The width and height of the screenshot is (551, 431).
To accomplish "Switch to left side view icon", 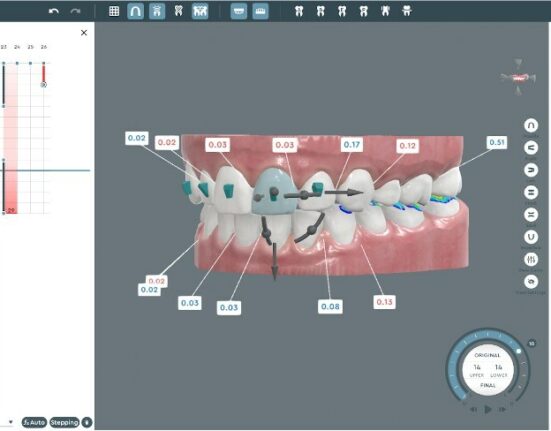I will point(531,170).
